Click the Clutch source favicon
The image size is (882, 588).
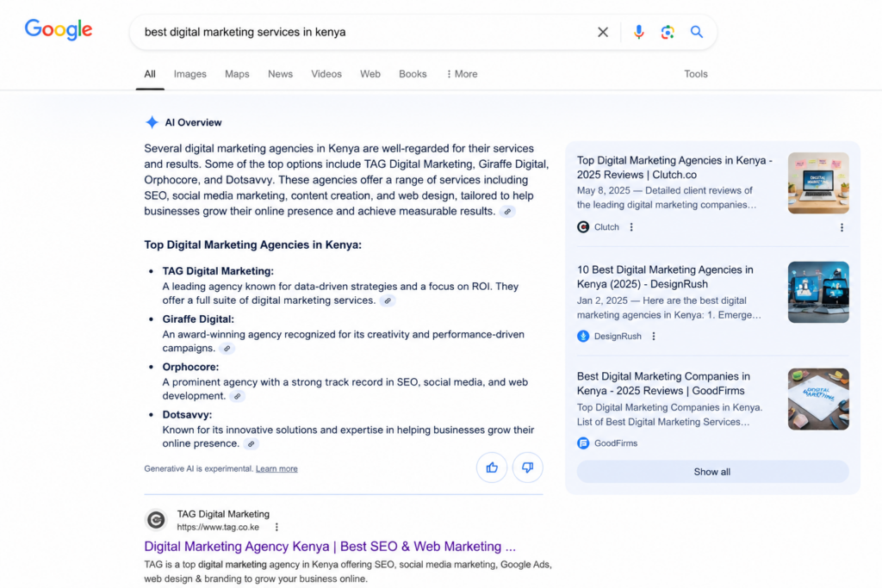pyautogui.click(x=583, y=227)
